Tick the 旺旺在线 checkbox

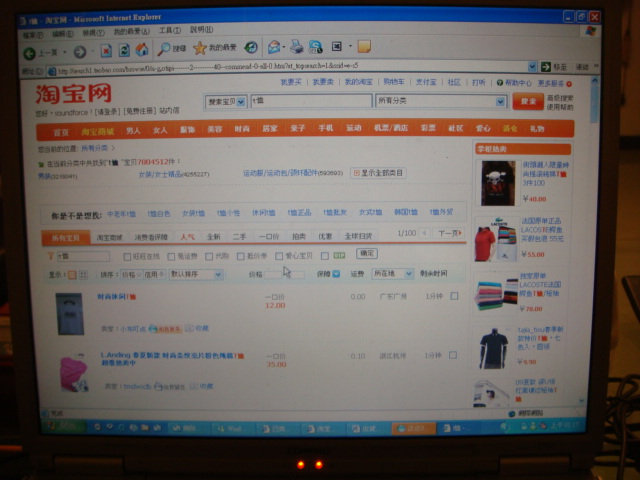click(x=126, y=256)
